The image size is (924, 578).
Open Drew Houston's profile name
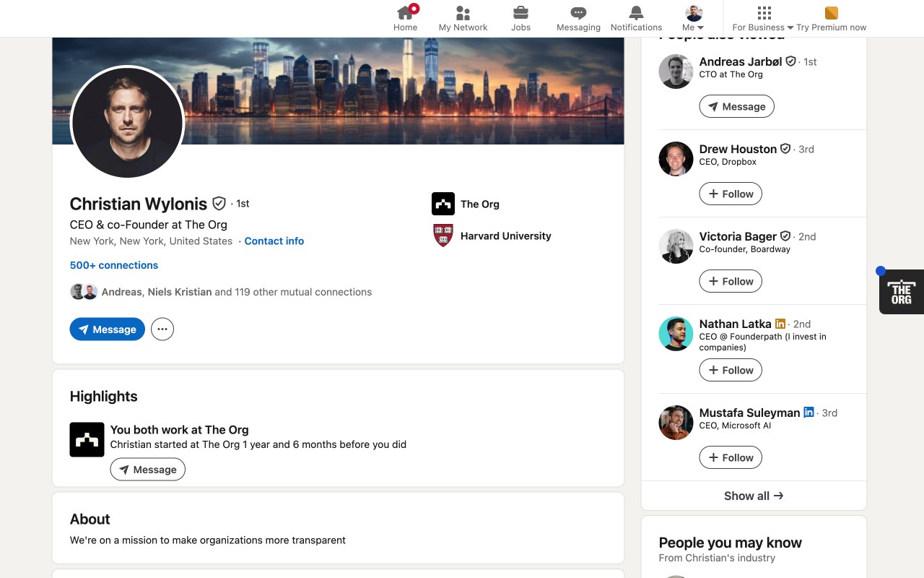[738, 149]
